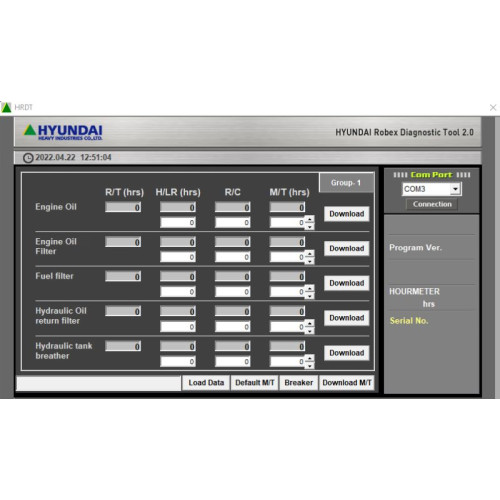Image resolution: width=500 pixels, height=500 pixels.
Task: Click the Connection button
Action: click(x=432, y=204)
